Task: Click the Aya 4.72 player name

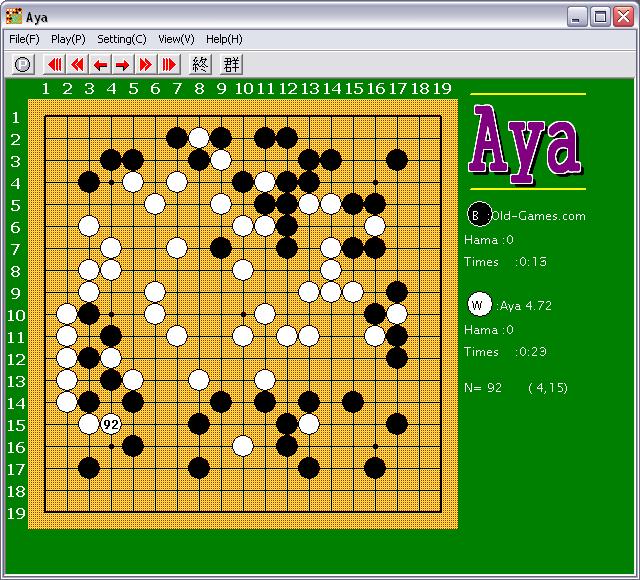Action: [526, 305]
